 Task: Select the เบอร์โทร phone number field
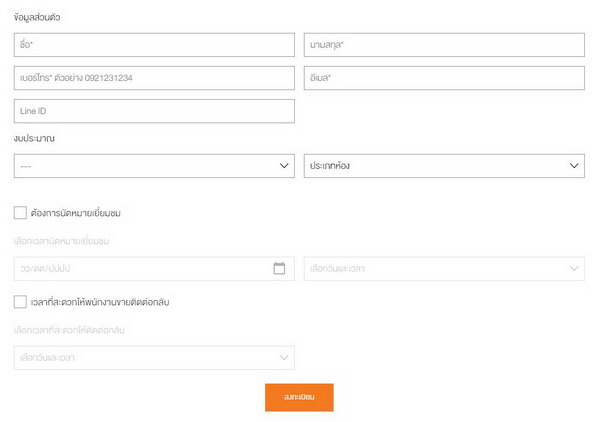[154, 78]
